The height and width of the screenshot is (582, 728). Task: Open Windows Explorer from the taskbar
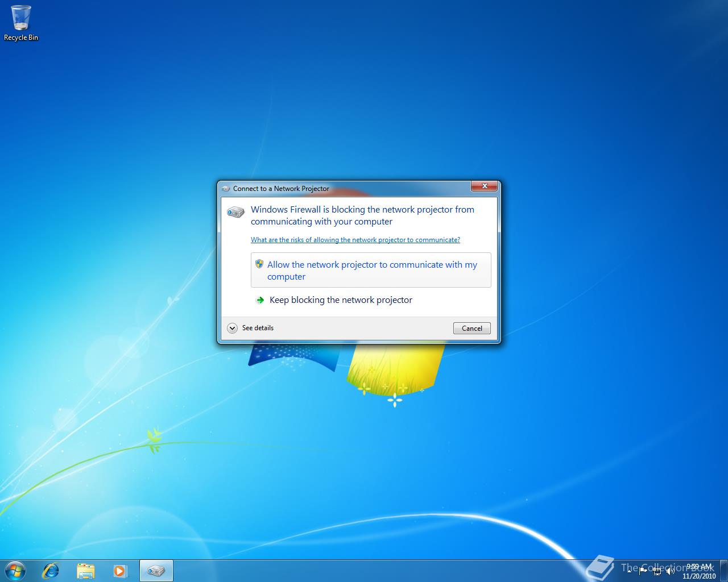[85, 571]
